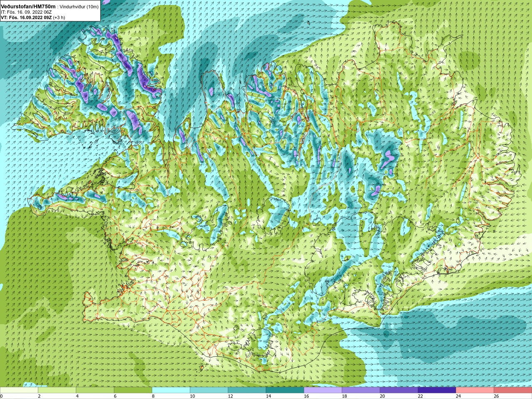Image resolution: width=532 pixels, height=399 pixels.
Task: Select the cyan legend swatch between 8 and 10
Action: coord(171,390)
